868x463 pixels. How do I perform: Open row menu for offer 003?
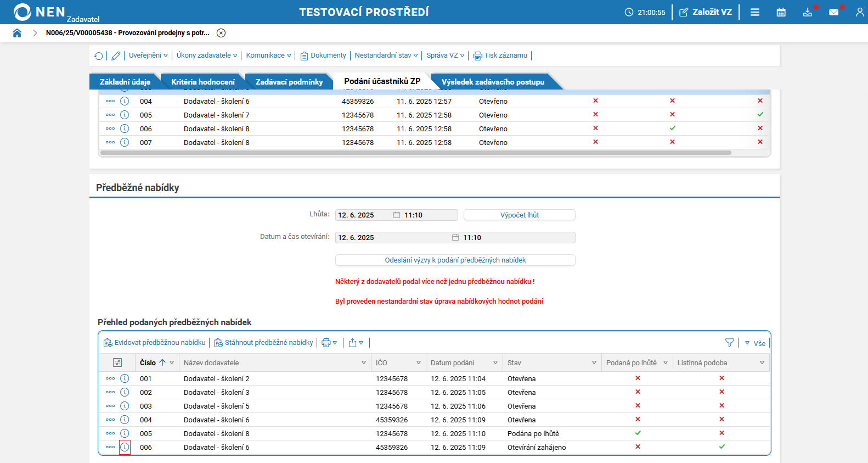[110, 406]
